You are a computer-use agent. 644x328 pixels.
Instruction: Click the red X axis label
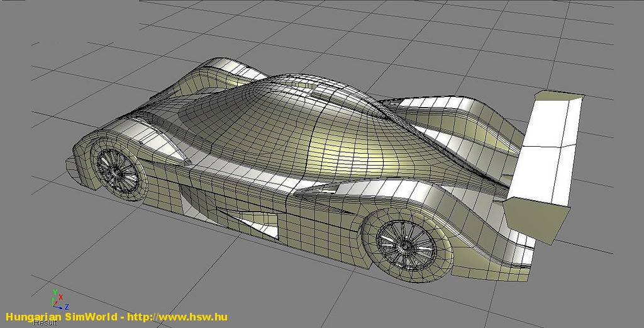click(x=60, y=298)
